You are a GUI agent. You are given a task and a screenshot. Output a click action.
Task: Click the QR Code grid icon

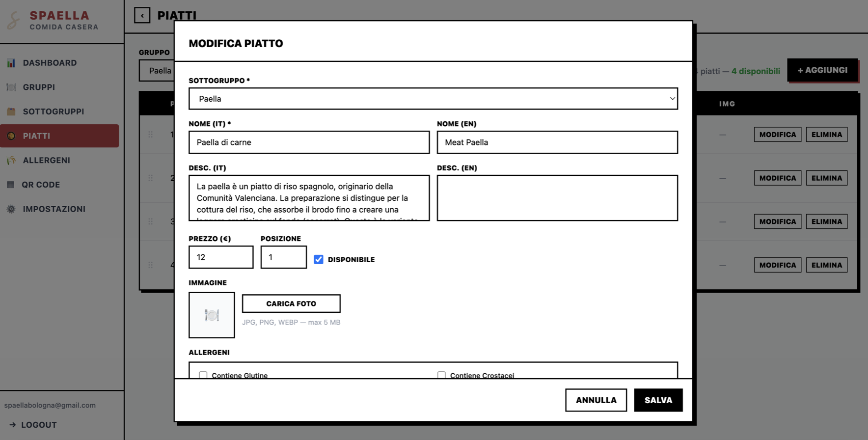[10, 185]
